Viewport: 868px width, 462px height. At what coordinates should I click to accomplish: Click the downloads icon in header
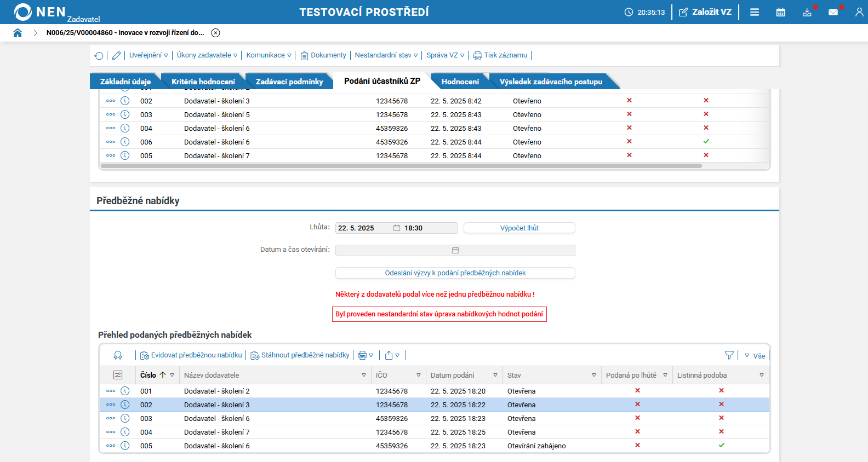(x=807, y=12)
